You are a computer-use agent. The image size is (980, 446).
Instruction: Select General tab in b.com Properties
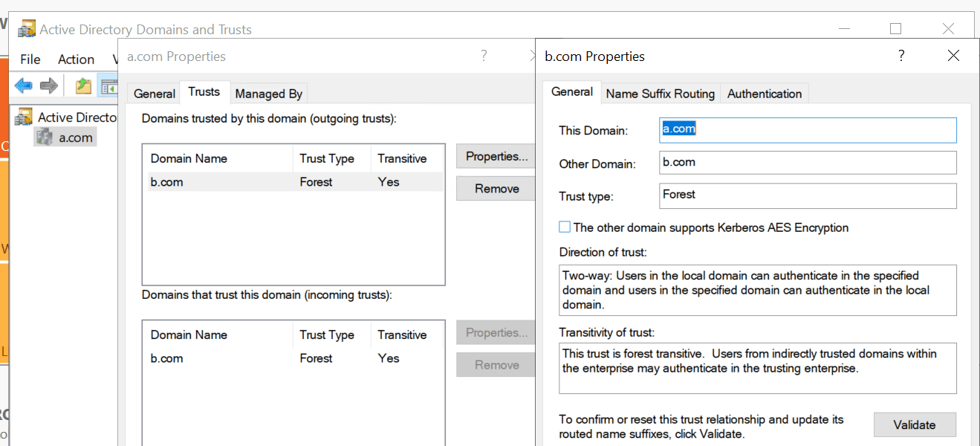coord(572,91)
